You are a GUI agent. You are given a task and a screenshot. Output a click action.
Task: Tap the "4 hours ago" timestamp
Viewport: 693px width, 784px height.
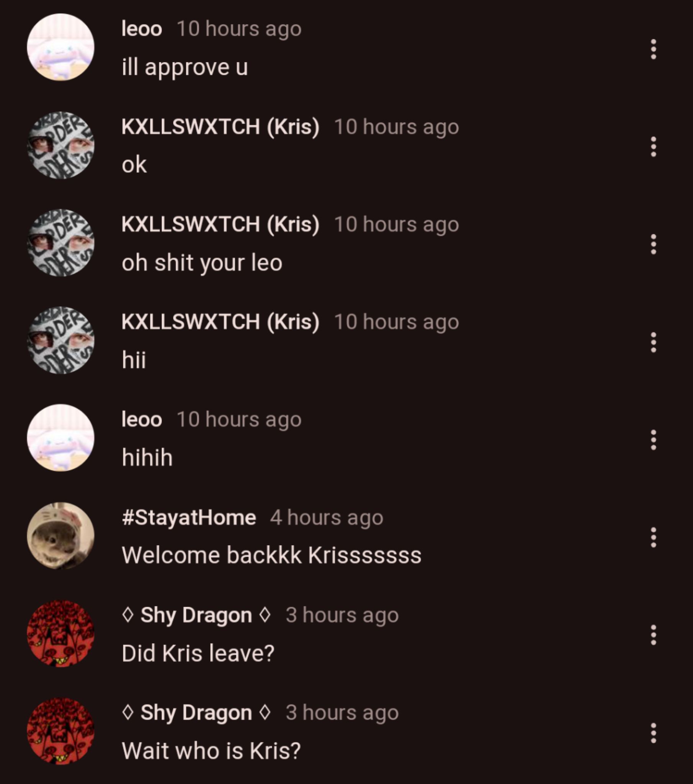point(327,518)
